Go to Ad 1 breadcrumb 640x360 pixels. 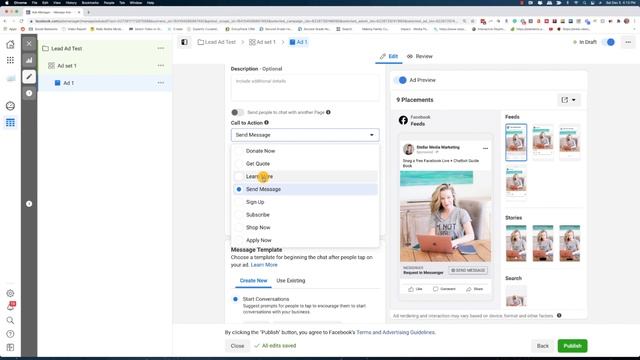(298, 42)
